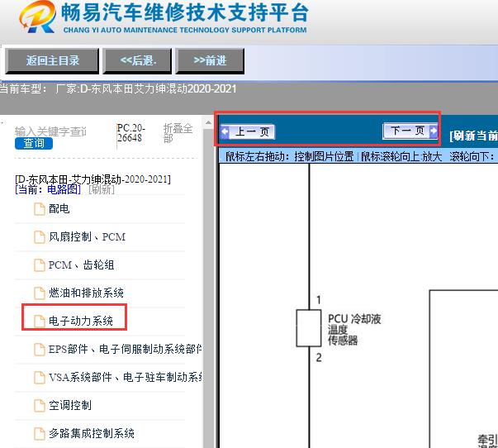
Task: Click the [当前：电路图] link
Action: pyautogui.click(x=48, y=189)
